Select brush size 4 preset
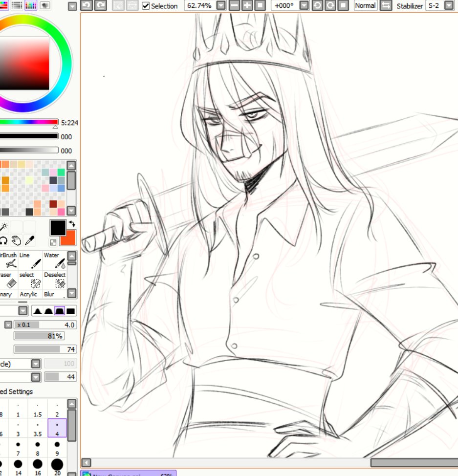The height and width of the screenshot is (476, 458). coord(57,428)
